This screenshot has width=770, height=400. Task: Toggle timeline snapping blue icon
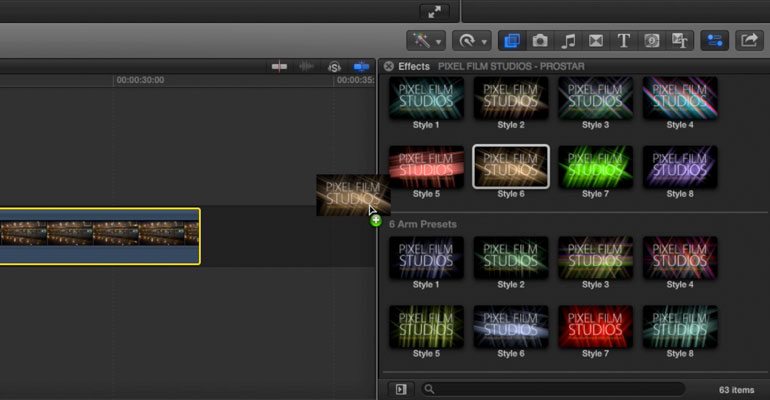(361, 66)
